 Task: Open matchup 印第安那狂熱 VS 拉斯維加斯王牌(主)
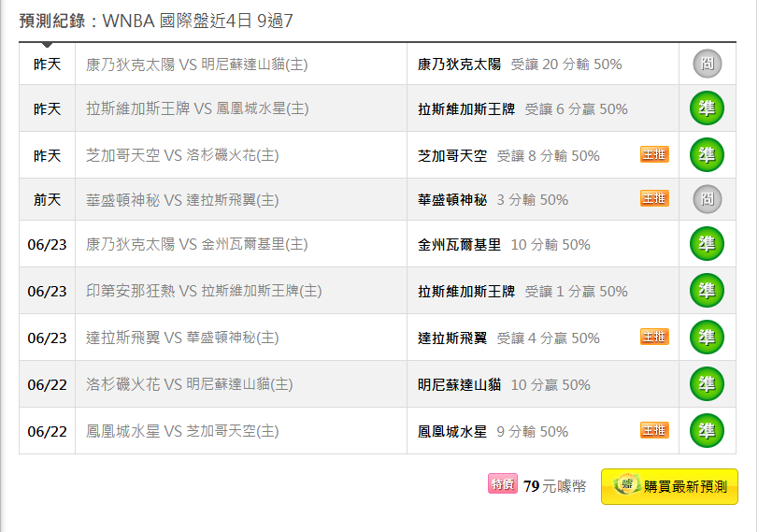point(204,291)
